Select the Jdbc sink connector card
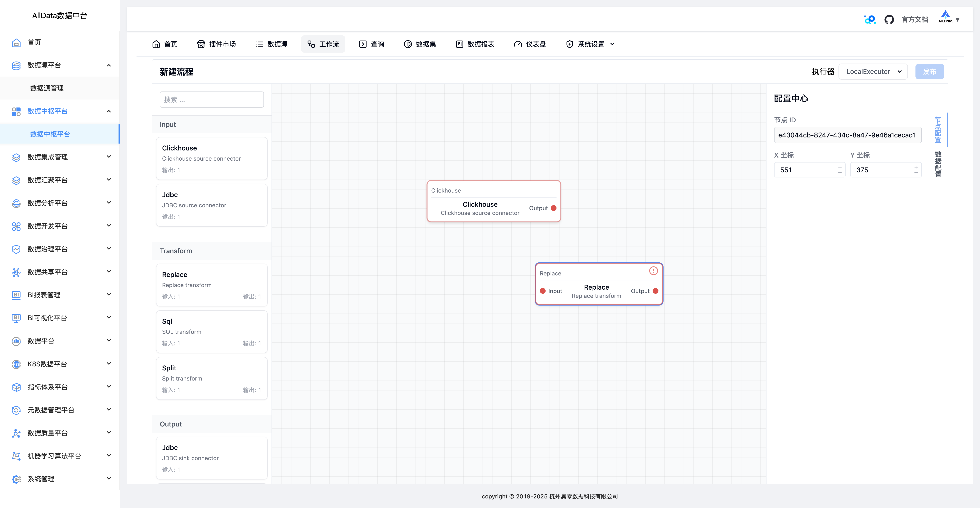 [x=212, y=458]
